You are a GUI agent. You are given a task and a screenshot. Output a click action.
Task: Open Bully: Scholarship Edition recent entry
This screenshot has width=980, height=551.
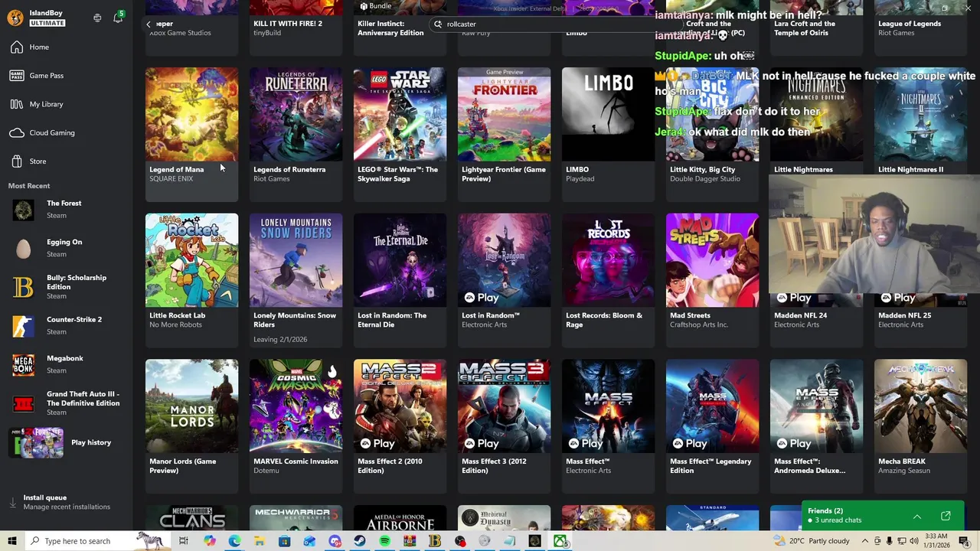pyautogui.click(x=67, y=286)
